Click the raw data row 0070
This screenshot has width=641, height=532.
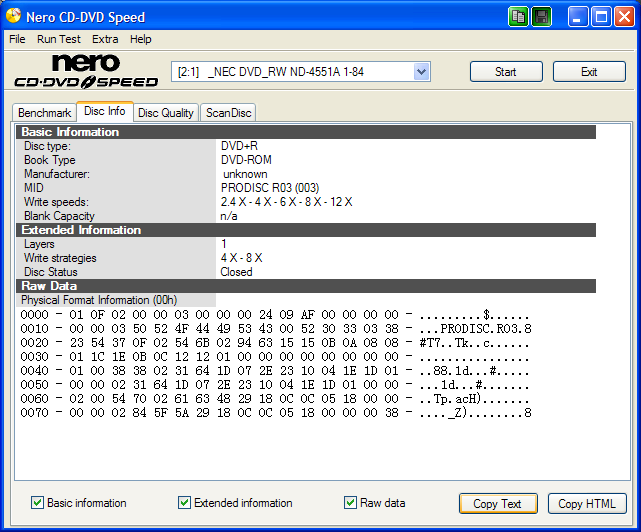pyautogui.click(x=275, y=413)
